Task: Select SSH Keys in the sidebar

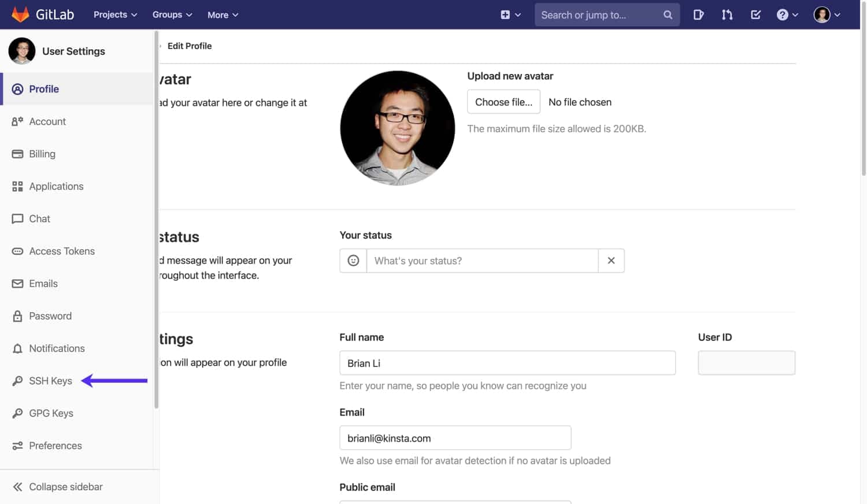Action: pos(50,380)
